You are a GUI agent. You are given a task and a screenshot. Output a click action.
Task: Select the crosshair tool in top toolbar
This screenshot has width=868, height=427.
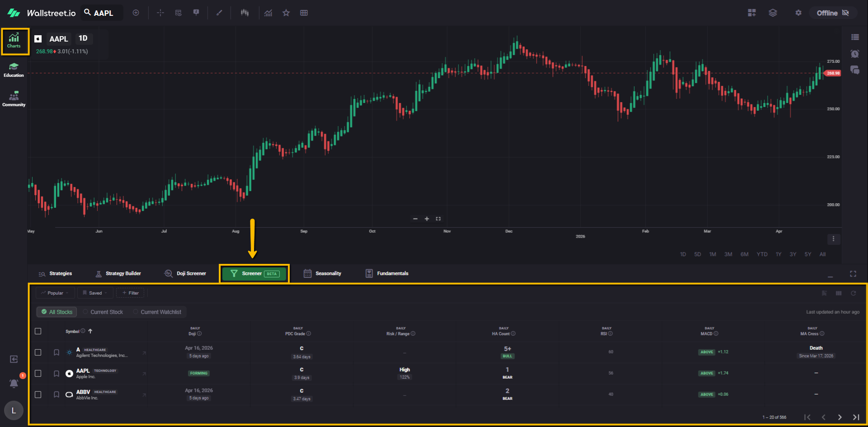(160, 13)
